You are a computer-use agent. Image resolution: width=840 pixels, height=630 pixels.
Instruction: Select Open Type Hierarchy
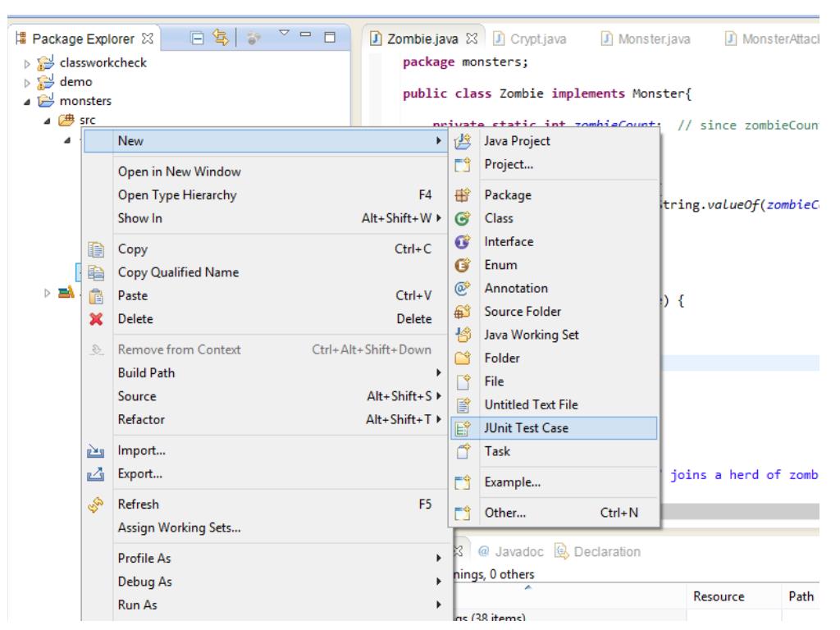click(x=177, y=195)
